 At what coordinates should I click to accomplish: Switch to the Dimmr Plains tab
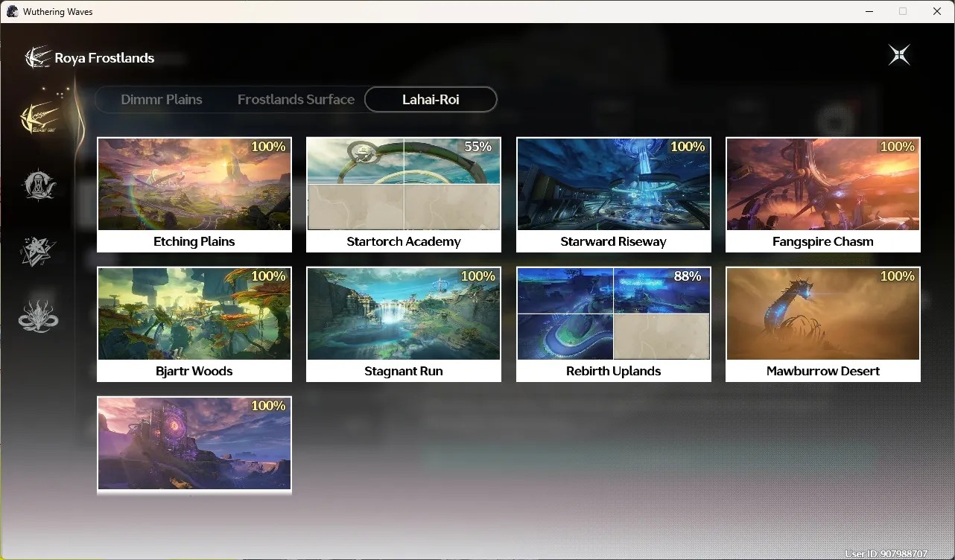click(162, 99)
